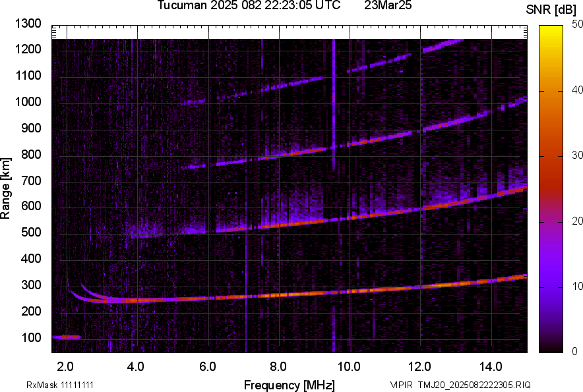
Task: Click the E-layer echo near 100 km
Action: point(66,337)
